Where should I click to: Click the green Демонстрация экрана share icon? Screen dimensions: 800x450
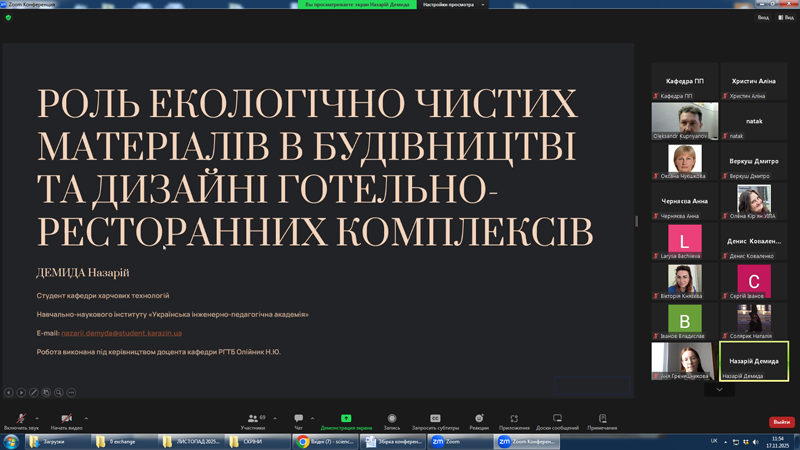click(346, 419)
